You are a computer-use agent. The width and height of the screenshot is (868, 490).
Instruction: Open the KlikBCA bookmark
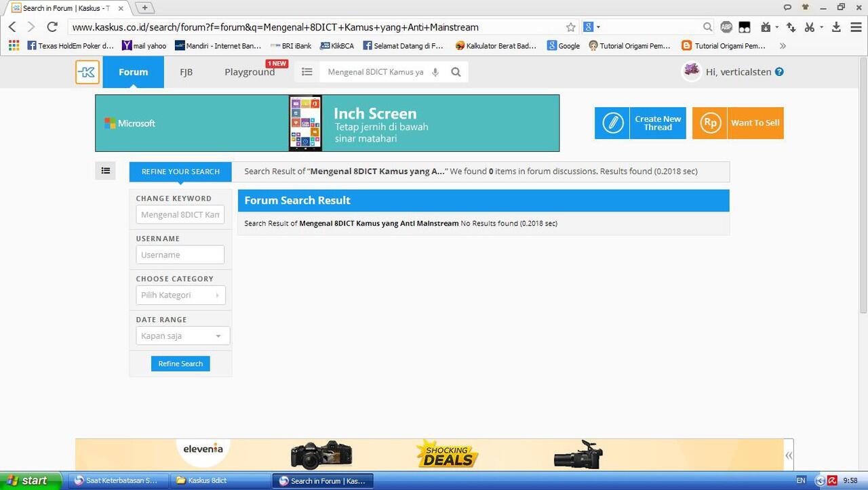click(x=337, y=45)
